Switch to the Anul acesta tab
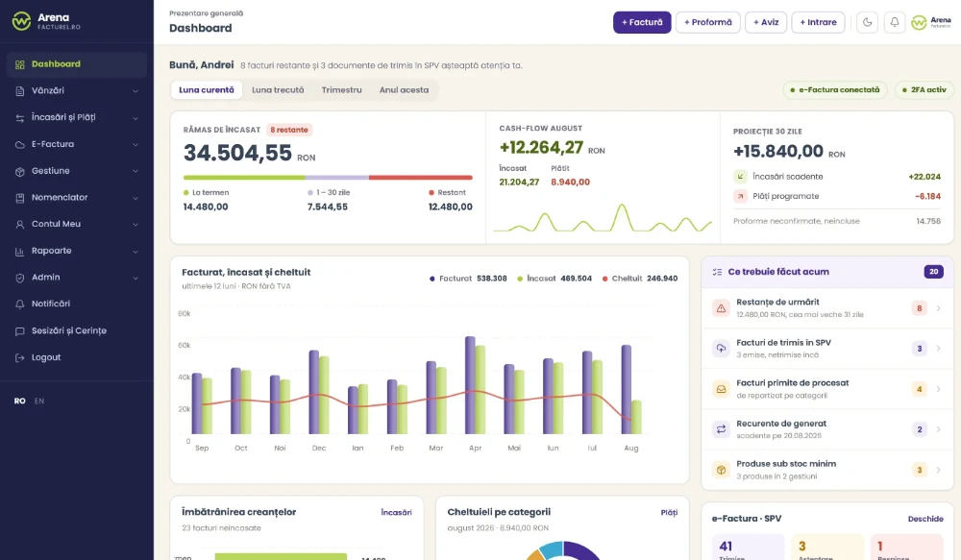Viewport: 961px width, 560px height. [x=404, y=90]
